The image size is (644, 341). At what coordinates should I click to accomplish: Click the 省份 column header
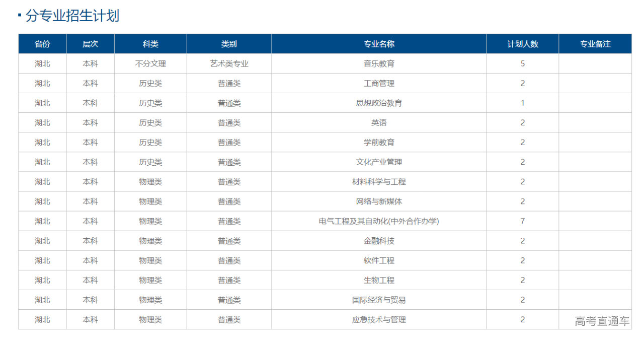click(x=42, y=44)
